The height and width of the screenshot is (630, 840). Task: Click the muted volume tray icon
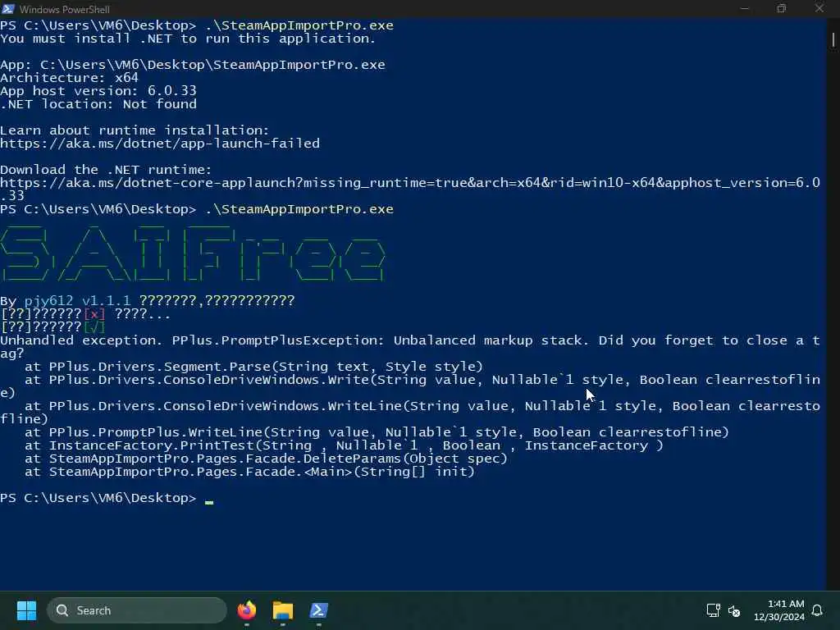pyautogui.click(x=734, y=610)
